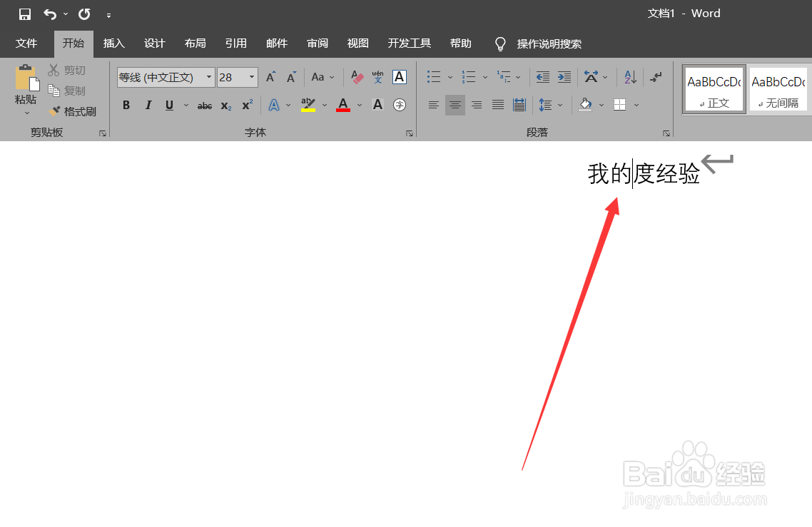Open the font size dropdown

click(251, 77)
